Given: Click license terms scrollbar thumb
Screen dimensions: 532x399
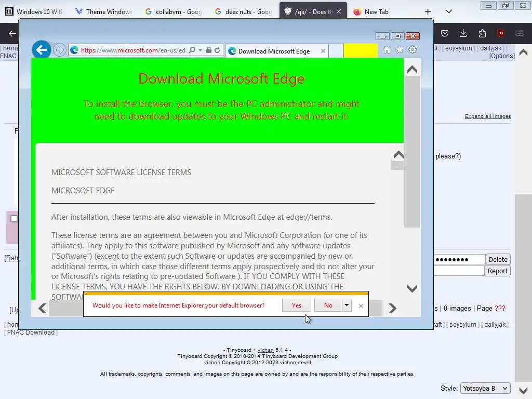Looking at the screenshot, I should [x=397, y=166].
